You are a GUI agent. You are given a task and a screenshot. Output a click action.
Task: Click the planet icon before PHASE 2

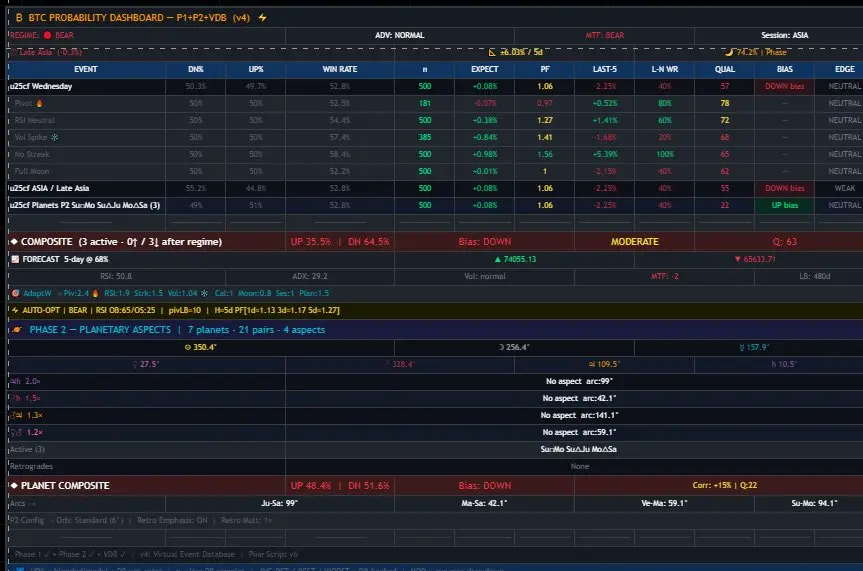click(17, 330)
